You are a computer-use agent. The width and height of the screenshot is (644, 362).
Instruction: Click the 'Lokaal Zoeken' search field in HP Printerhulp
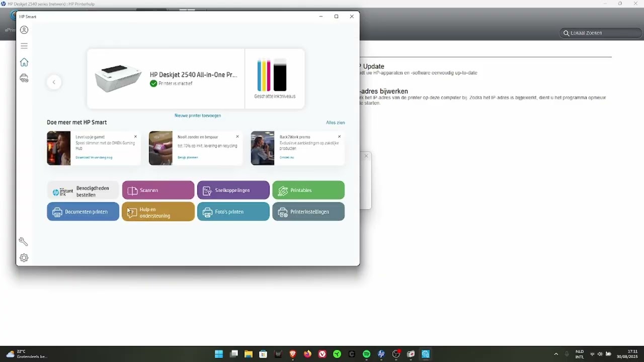pyautogui.click(x=601, y=33)
